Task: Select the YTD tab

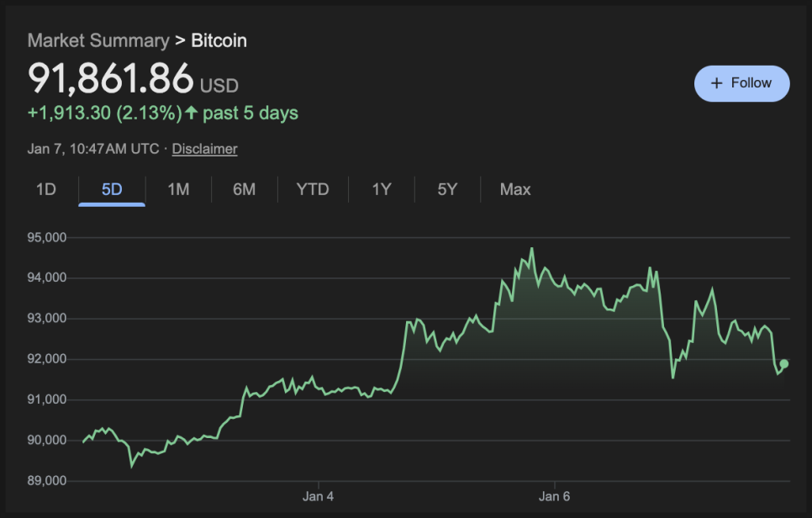Action: [313, 189]
